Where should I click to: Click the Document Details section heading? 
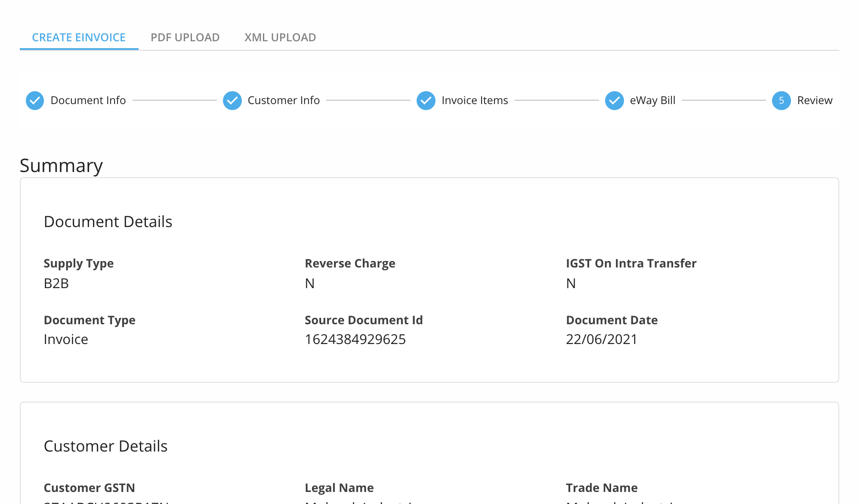[x=108, y=222]
